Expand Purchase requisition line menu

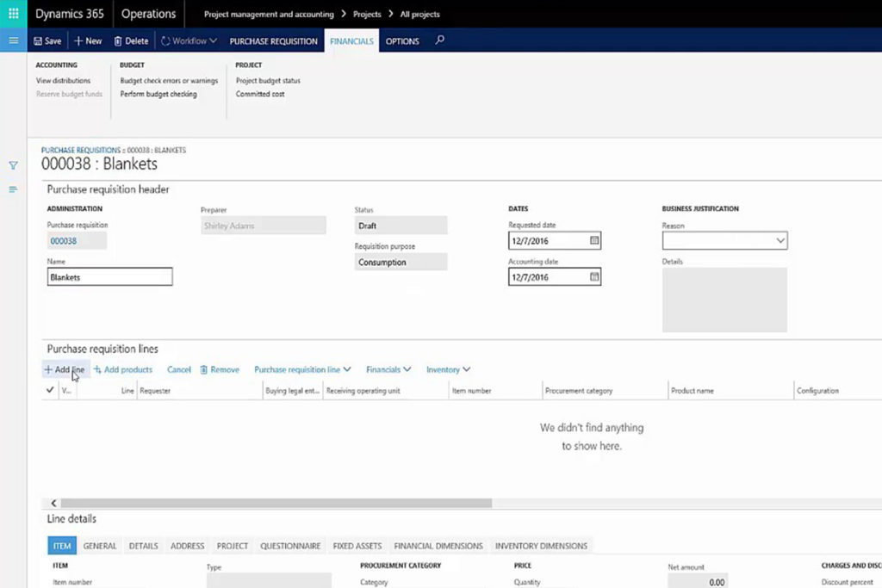(302, 369)
